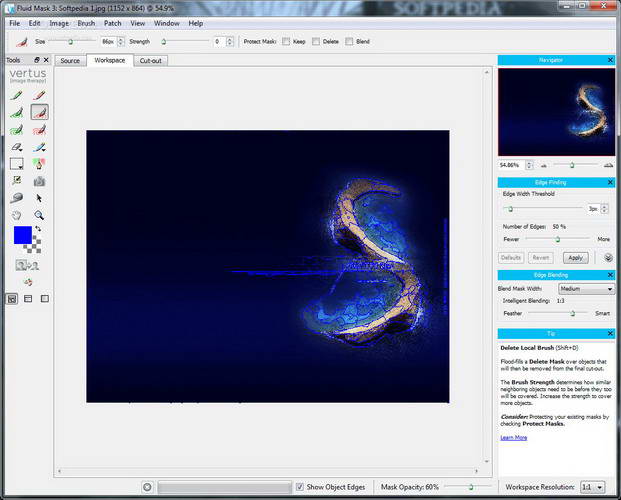Choose the arrow pointer selection tool
Screen dimensions: 621x500
click(x=39, y=198)
